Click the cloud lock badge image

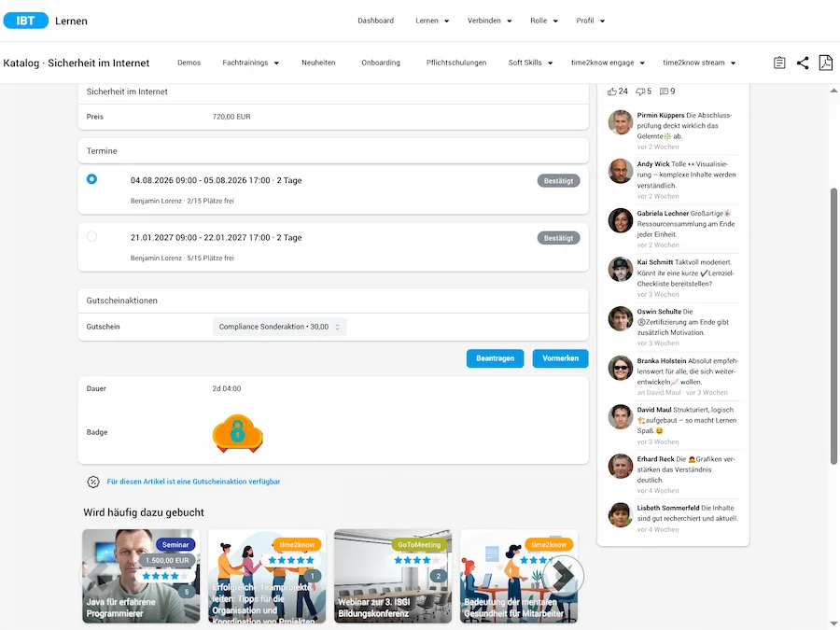238,433
